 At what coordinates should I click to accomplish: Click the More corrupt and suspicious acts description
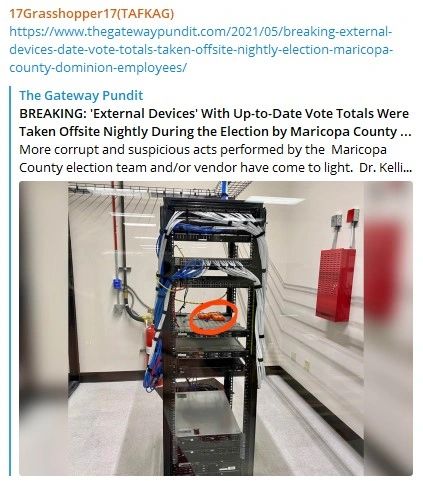click(203, 150)
